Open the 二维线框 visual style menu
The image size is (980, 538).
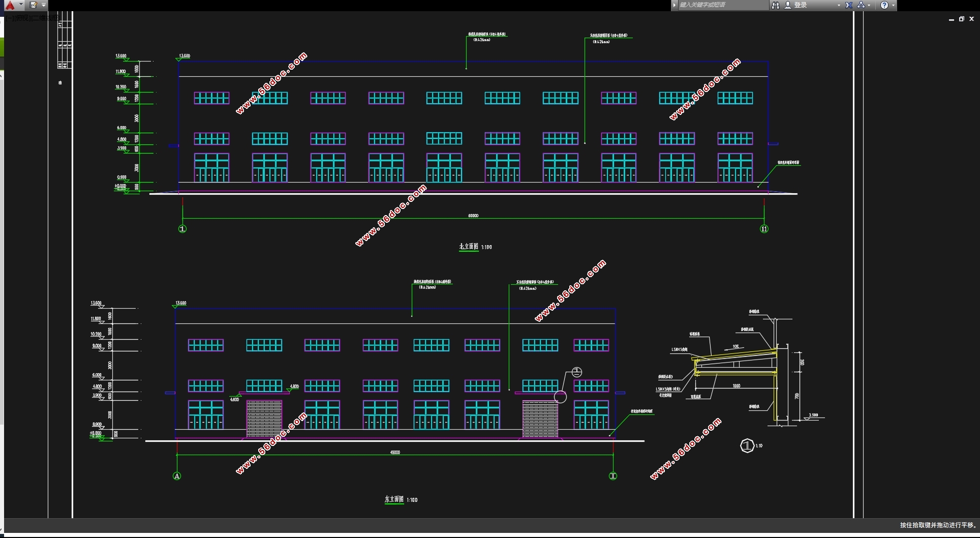[45, 18]
